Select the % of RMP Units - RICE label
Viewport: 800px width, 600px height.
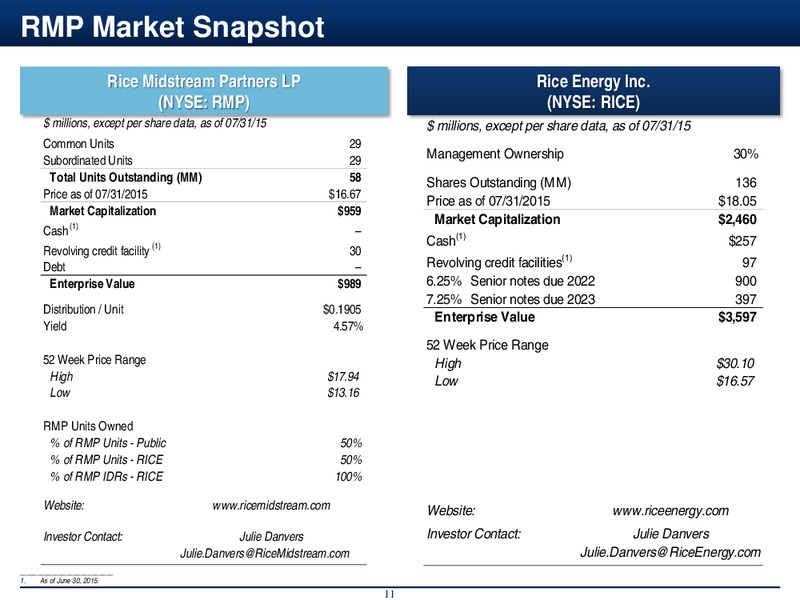click(107, 460)
